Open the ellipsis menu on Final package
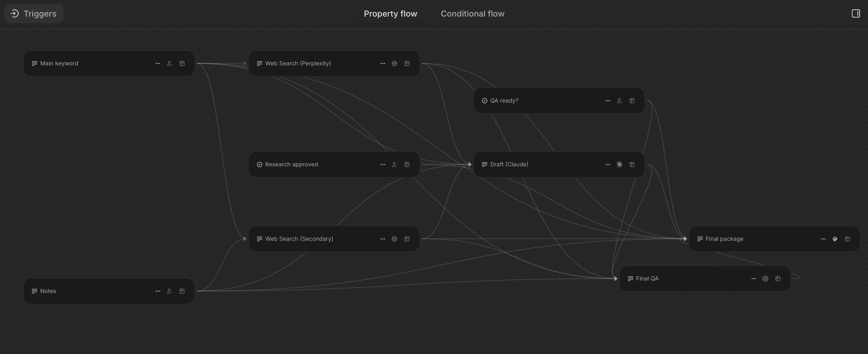Screen dimensions: 868x354 [823, 238]
